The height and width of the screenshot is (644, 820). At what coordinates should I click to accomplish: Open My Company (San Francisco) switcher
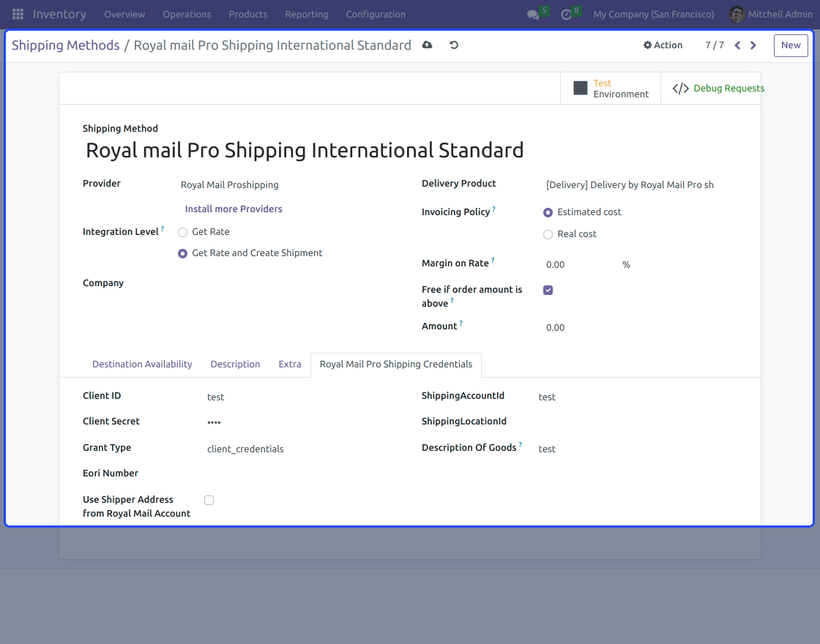click(x=653, y=15)
